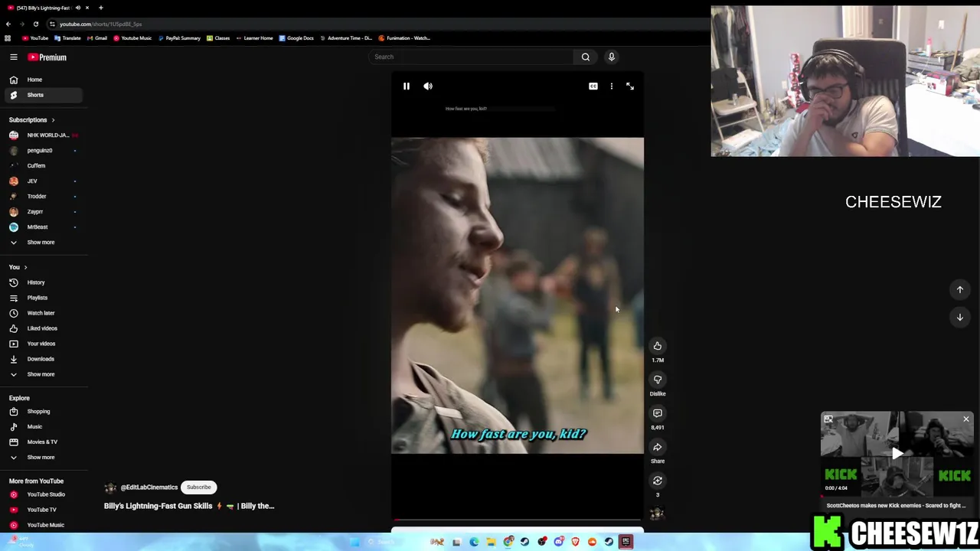Open the Gmail bookmark
This screenshot has height=551, width=980.
tap(97, 38)
